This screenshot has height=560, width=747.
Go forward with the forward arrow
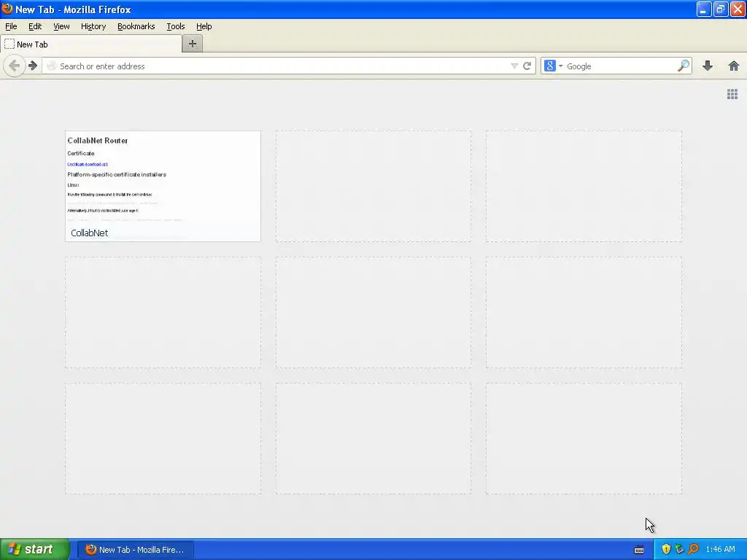point(32,66)
